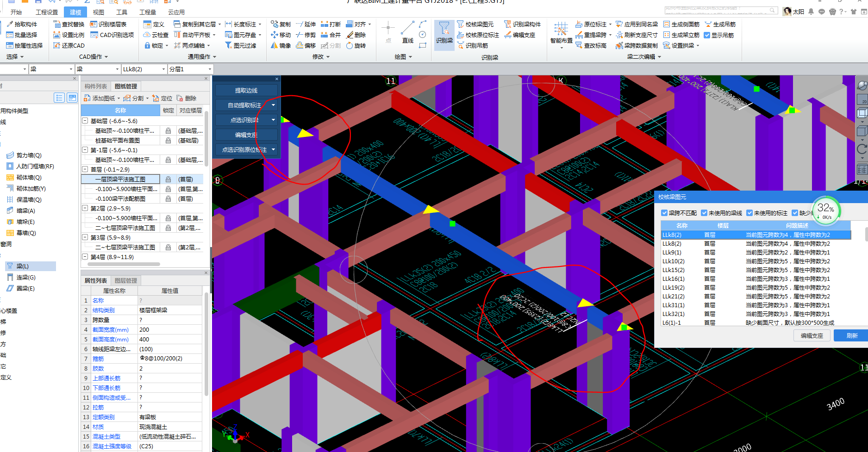Open the 工程设置 ribbon tab
Screen dimensions: 868x452
[x=47, y=12]
